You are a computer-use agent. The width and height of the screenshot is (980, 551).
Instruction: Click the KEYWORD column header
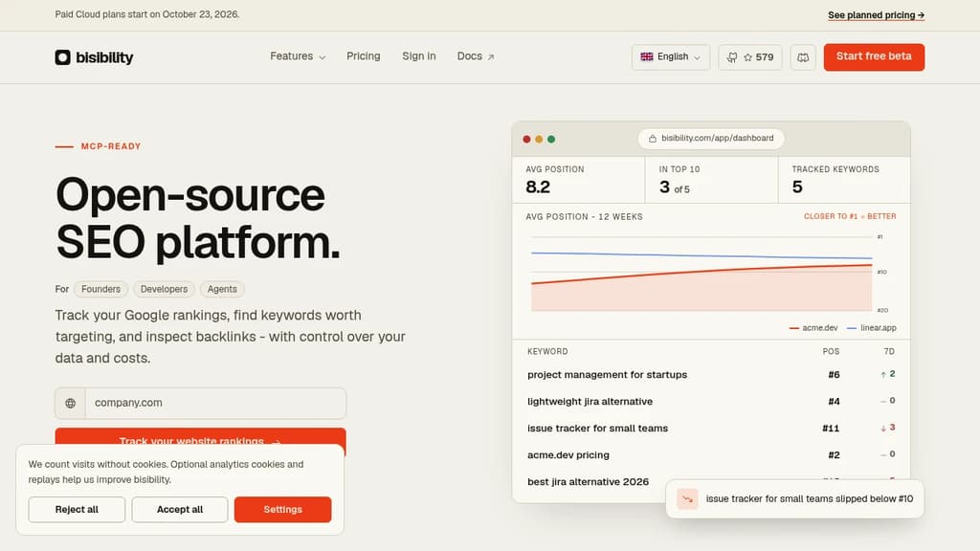pos(547,352)
